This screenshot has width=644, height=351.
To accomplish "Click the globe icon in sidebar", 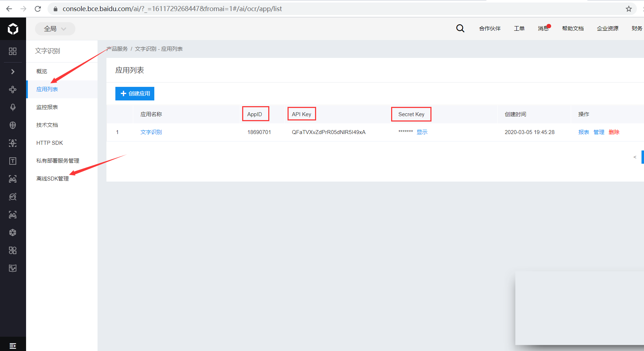I will (13, 125).
